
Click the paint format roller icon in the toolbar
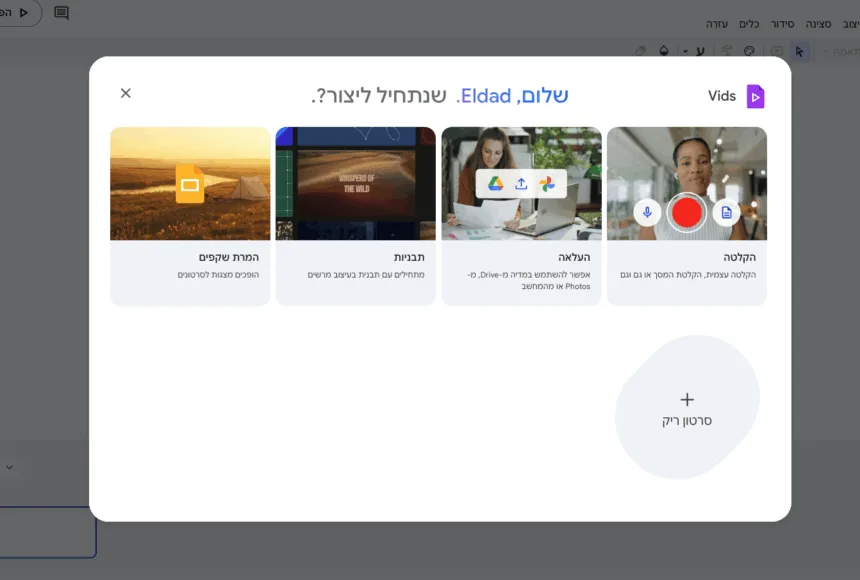coord(726,51)
